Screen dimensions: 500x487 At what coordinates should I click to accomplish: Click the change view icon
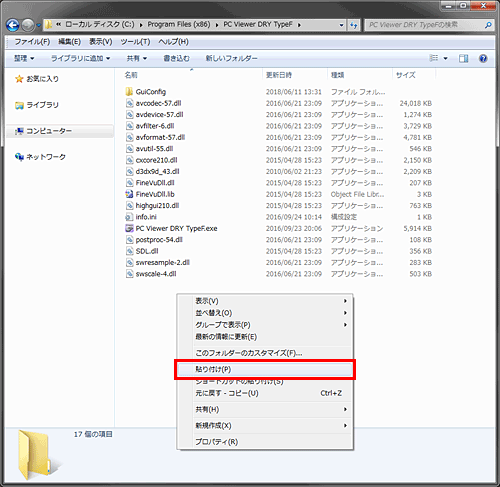pyautogui.click(x=434, y=58)
